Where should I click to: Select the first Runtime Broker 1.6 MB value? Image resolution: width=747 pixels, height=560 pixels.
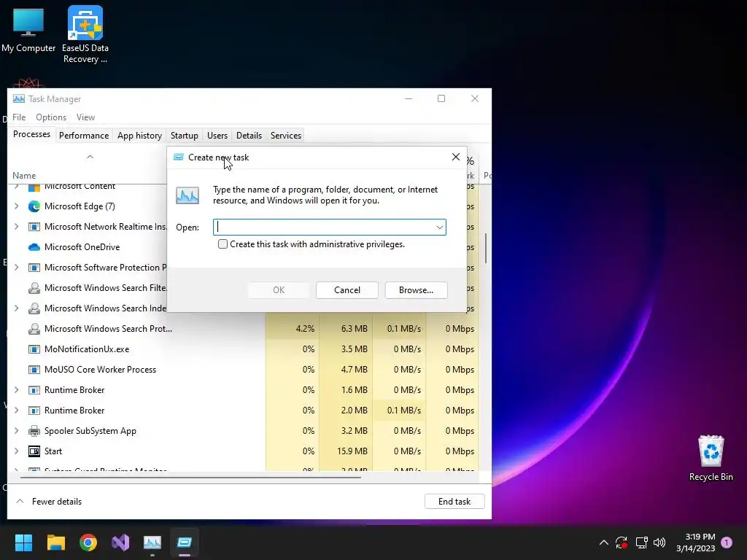[354, 390]
